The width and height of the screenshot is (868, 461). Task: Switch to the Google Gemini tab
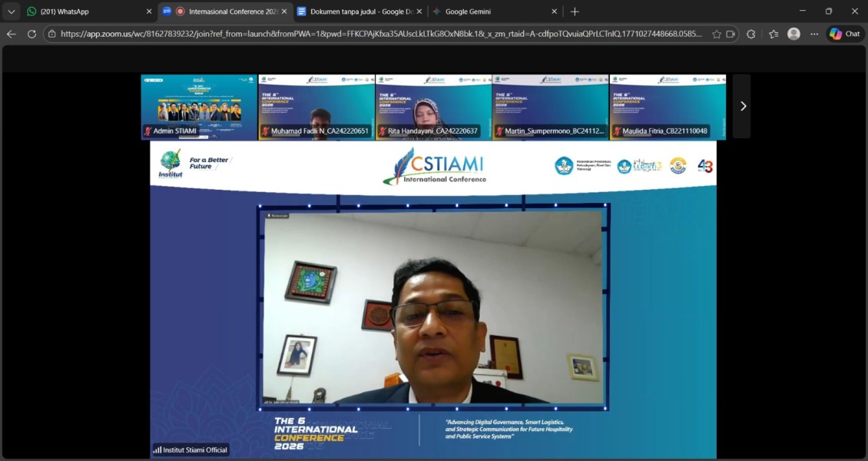click(x=492, y=12)
